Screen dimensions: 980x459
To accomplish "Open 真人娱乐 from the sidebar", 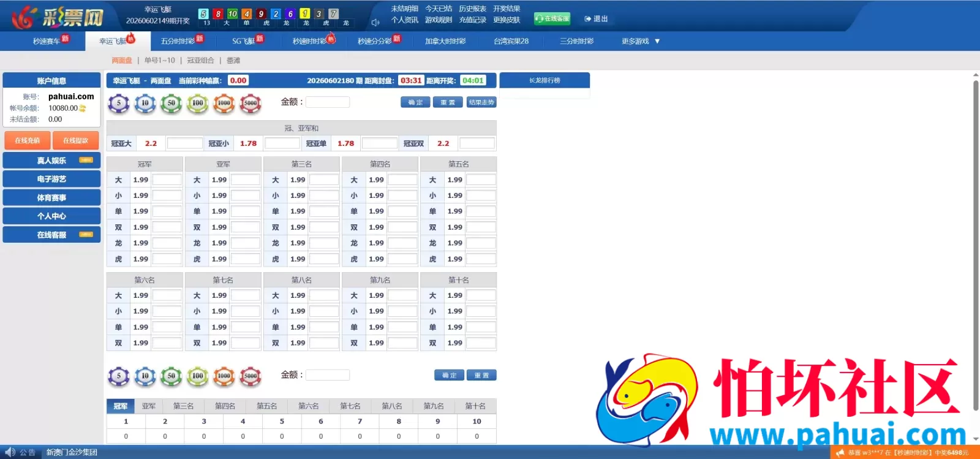I will [51, 161].
